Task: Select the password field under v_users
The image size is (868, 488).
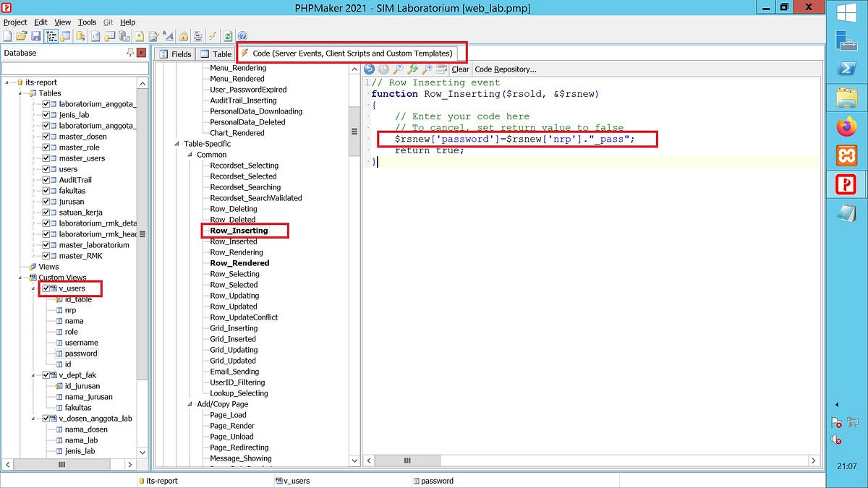Action: coord(81,354)
